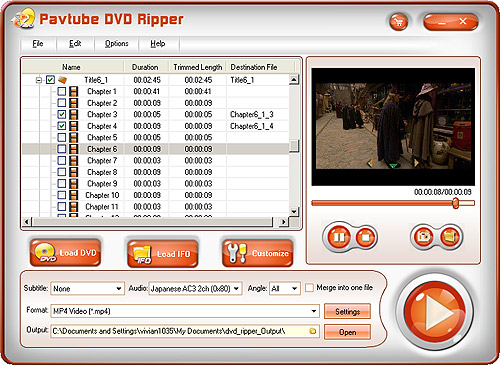Stop the video preview
Viewport: 500px width, 365px height.
(x=365, y=237)
